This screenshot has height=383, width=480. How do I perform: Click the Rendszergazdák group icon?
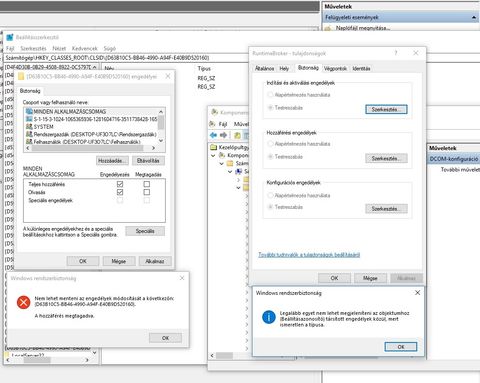click(x=29, y=134)
